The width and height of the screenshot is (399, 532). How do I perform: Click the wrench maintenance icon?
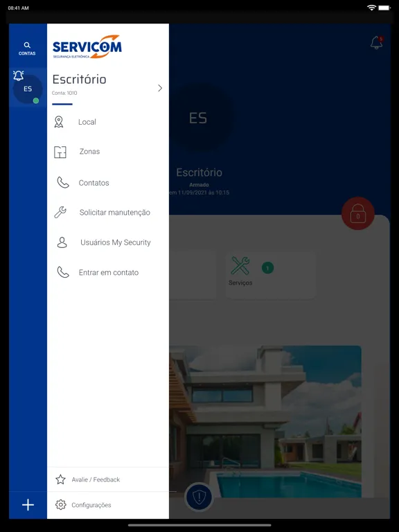point(60,213)
